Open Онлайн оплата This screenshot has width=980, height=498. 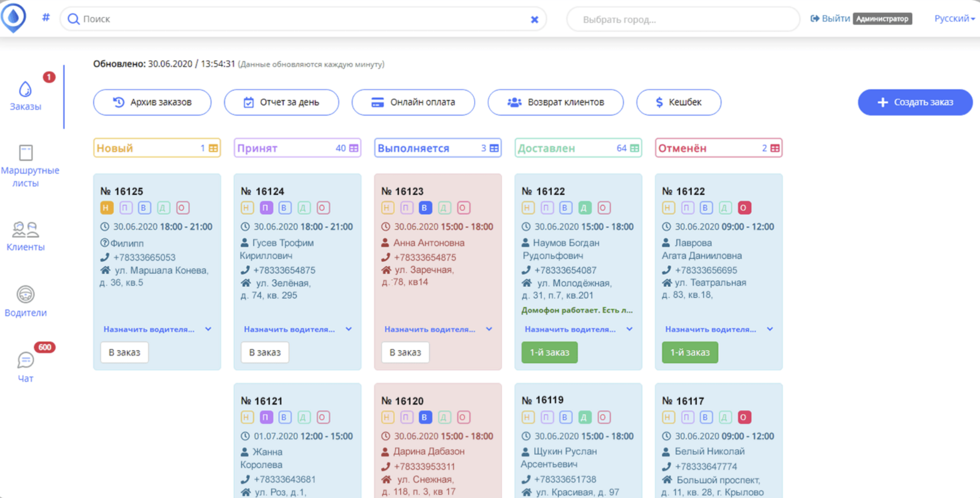[x=413, y=102]
